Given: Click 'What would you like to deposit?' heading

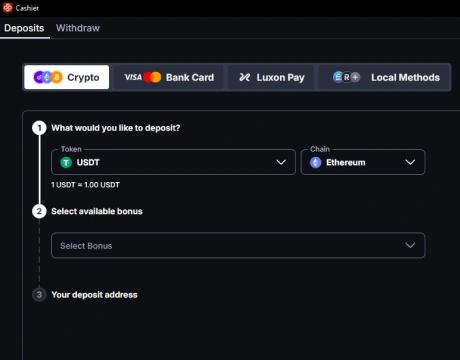Looking at the screenshot, I should coord(116,128).
